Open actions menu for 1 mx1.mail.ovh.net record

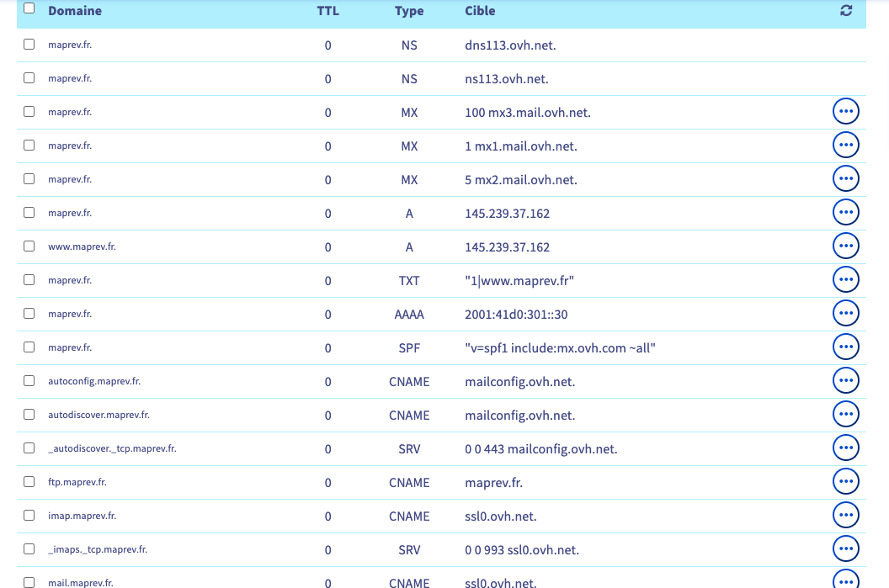[x=845, y=146]
